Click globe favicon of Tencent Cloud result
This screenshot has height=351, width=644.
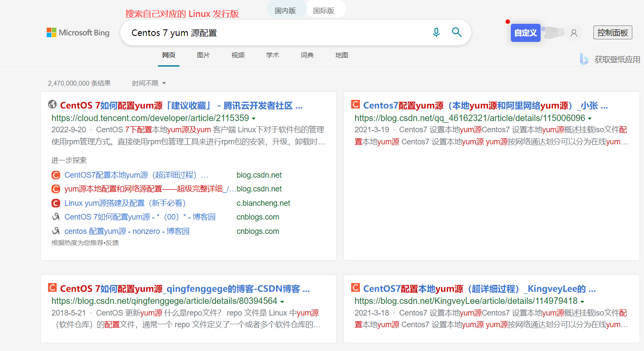(x=52, y=105)
